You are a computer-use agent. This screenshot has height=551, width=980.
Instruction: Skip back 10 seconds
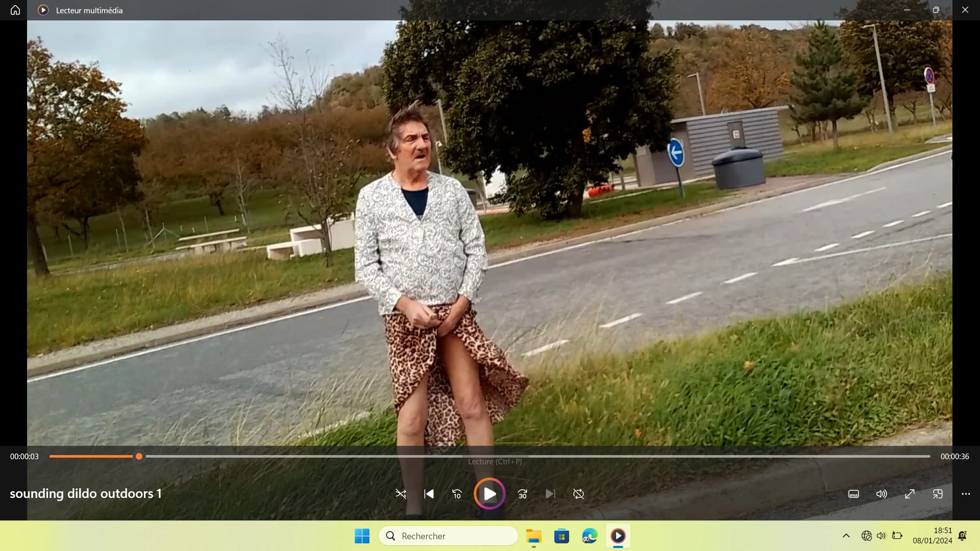pos(457,494)
